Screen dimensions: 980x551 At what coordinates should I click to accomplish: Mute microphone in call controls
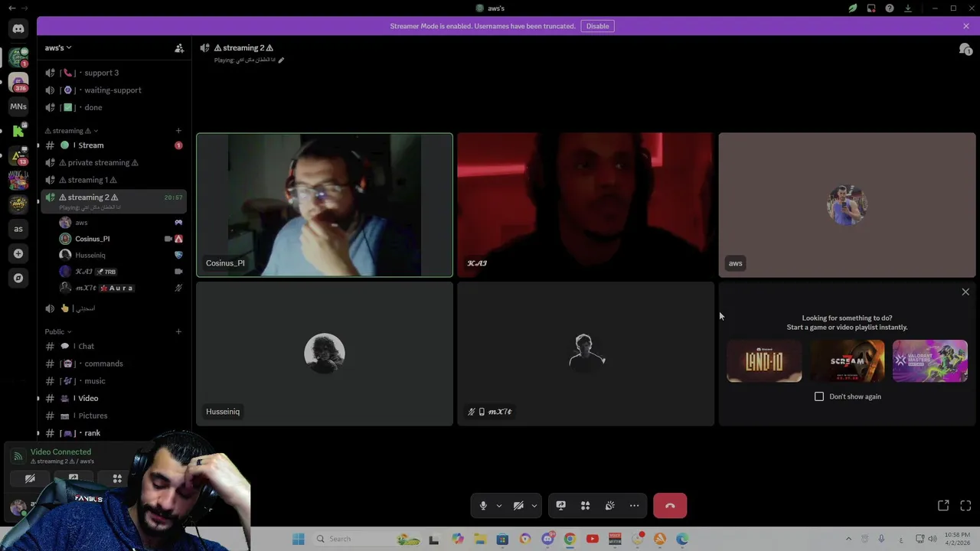483,506
